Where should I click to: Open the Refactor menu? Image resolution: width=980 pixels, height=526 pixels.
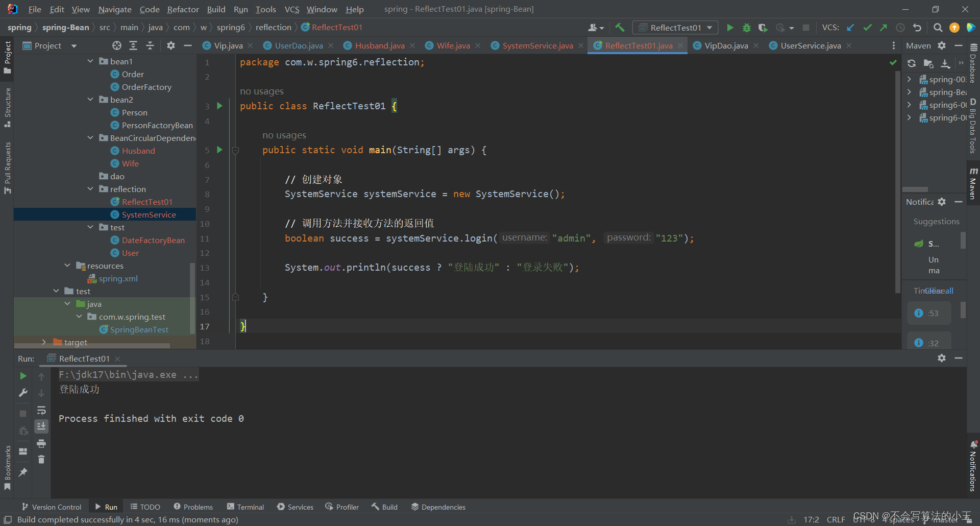pyautogui.click(x=183, y=9)
